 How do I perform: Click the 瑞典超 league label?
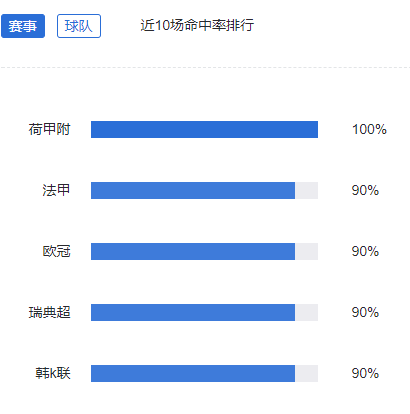click(x=49, y=312)
